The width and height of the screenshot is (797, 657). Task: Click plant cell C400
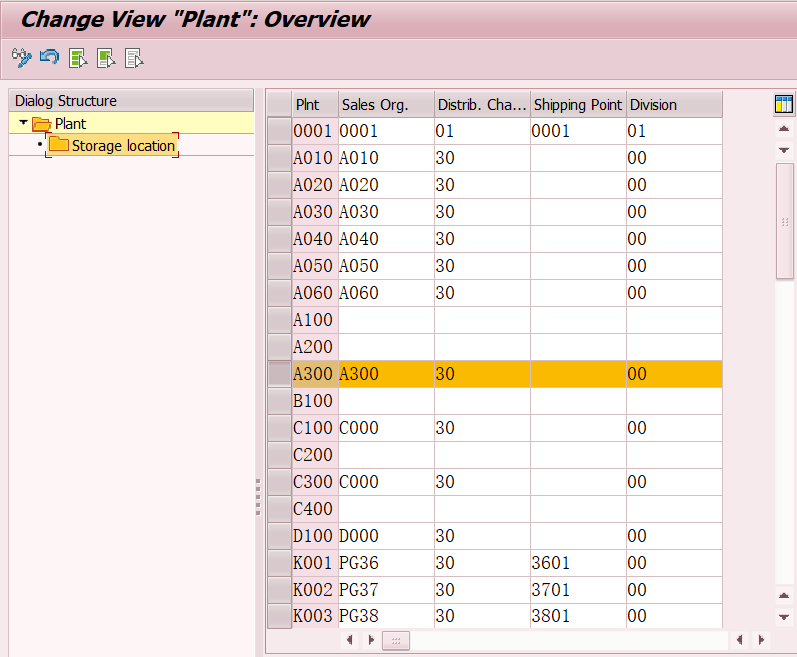coord(315,509)
